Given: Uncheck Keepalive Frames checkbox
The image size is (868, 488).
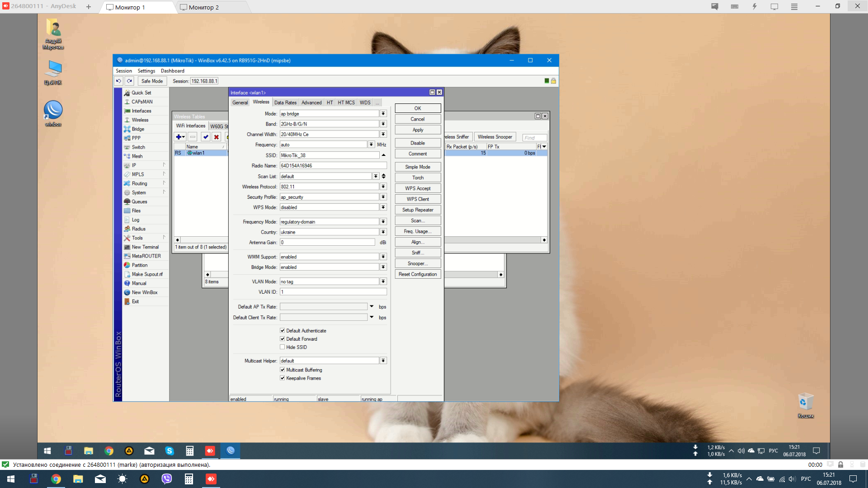Looking at the screenshot, I should pos(283,378).
